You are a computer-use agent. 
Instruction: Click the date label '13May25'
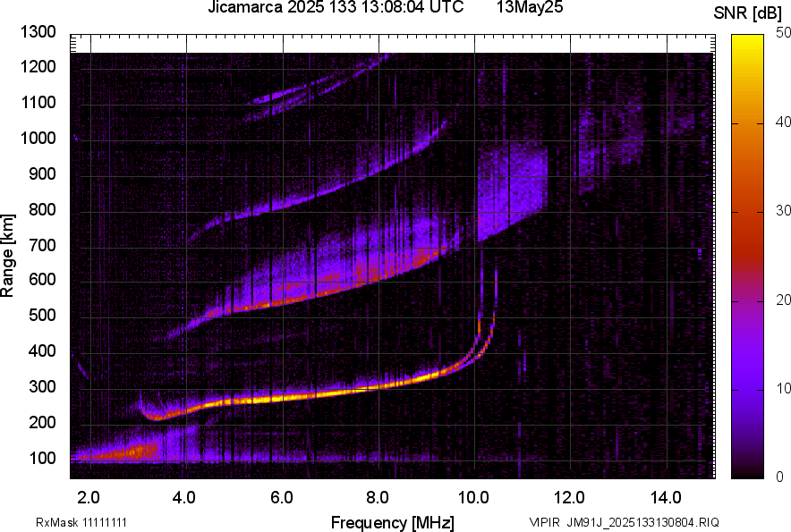[x=529, y=7]
